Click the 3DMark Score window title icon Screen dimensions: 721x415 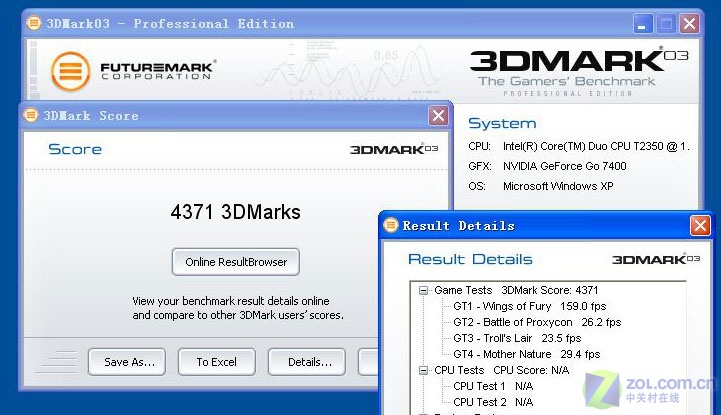point(31,115)
